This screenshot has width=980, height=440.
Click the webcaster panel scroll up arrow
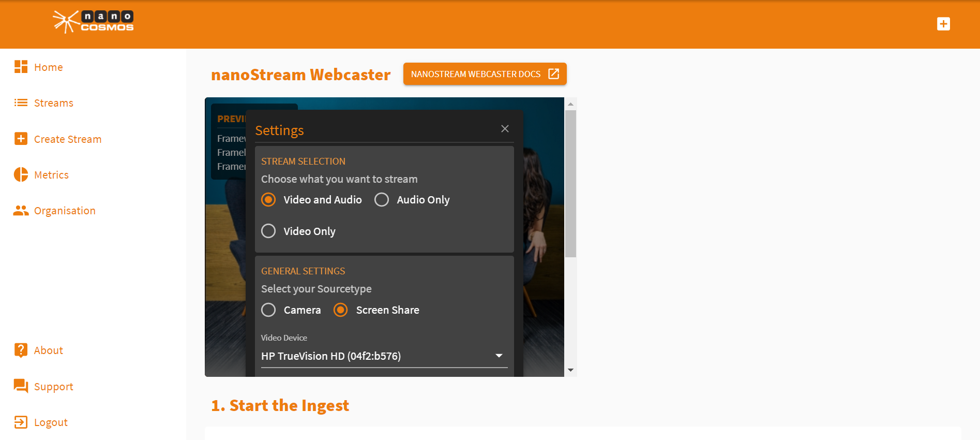pos(570,104)
